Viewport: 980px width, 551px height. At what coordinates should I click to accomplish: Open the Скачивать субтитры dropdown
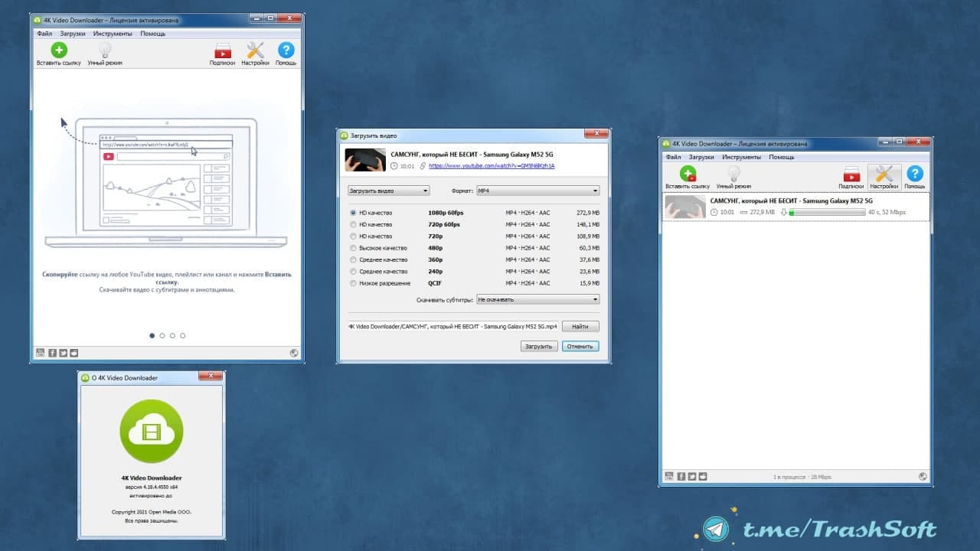537,300
